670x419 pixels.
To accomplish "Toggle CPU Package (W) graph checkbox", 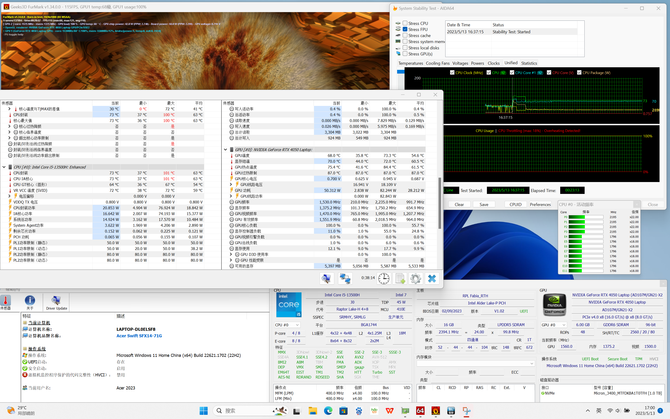I will 579,73.
